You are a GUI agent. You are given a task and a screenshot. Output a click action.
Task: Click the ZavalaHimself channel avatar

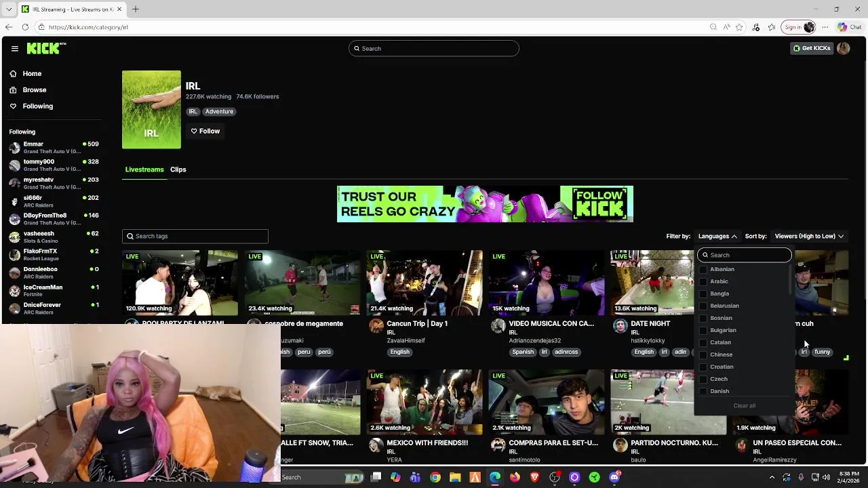tap(376, 326)
